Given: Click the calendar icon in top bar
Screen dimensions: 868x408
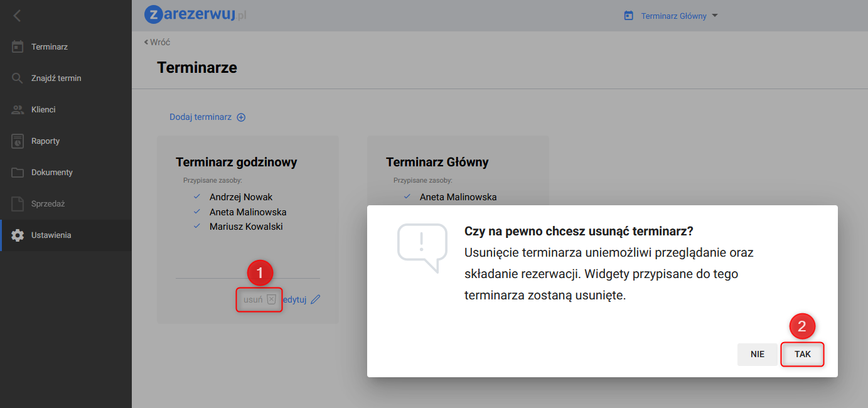Looking at the screenshot, I should tap(628, 16).
